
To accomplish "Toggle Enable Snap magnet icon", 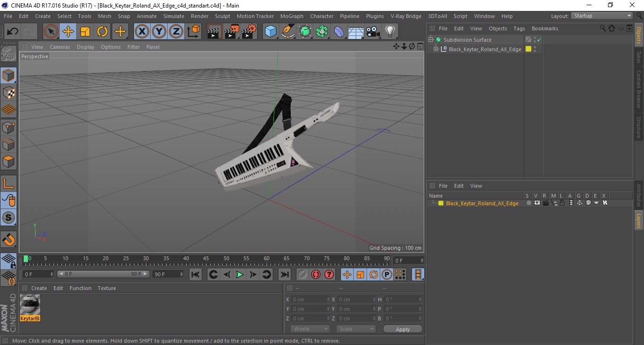I will pos(9,239).
